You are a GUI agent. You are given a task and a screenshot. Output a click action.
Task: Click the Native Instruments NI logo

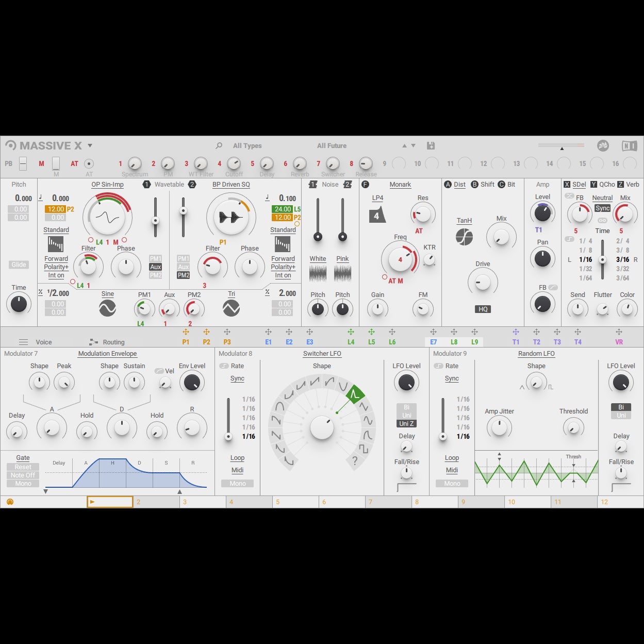coord(629,146)
